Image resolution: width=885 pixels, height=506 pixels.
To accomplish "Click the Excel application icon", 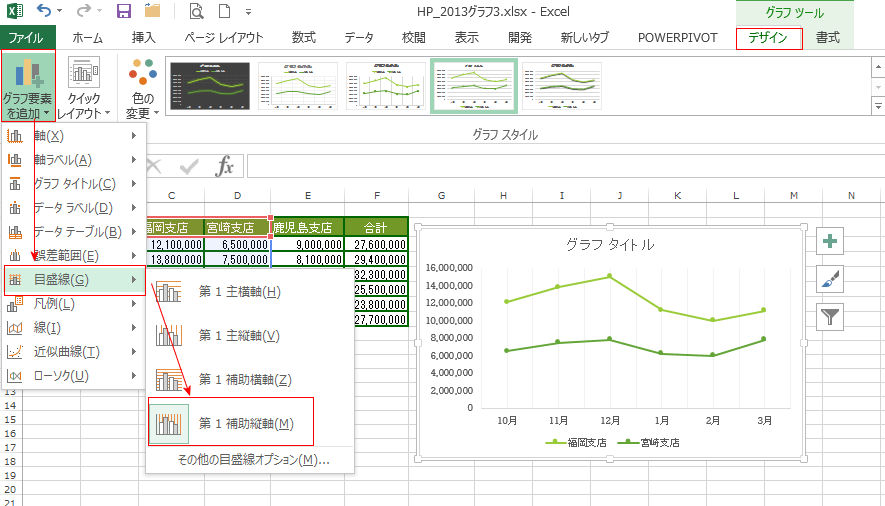I will [x=15, y=11].
